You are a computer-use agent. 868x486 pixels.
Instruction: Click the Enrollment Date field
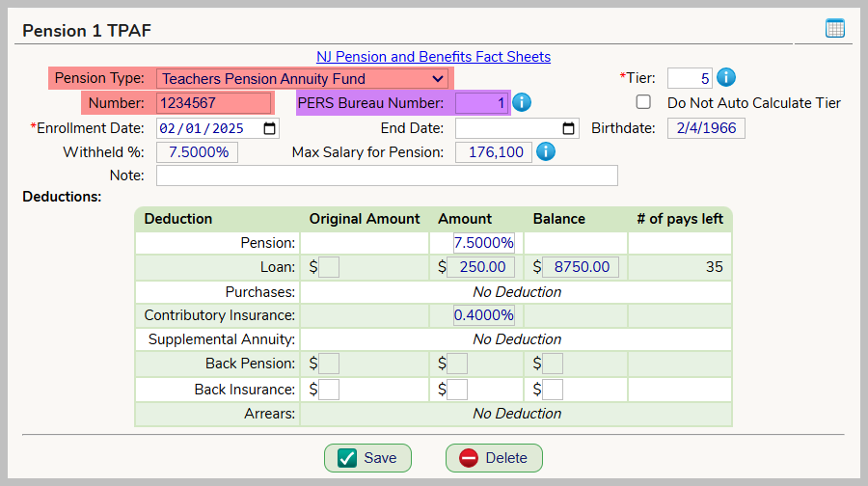coord(218,128)
